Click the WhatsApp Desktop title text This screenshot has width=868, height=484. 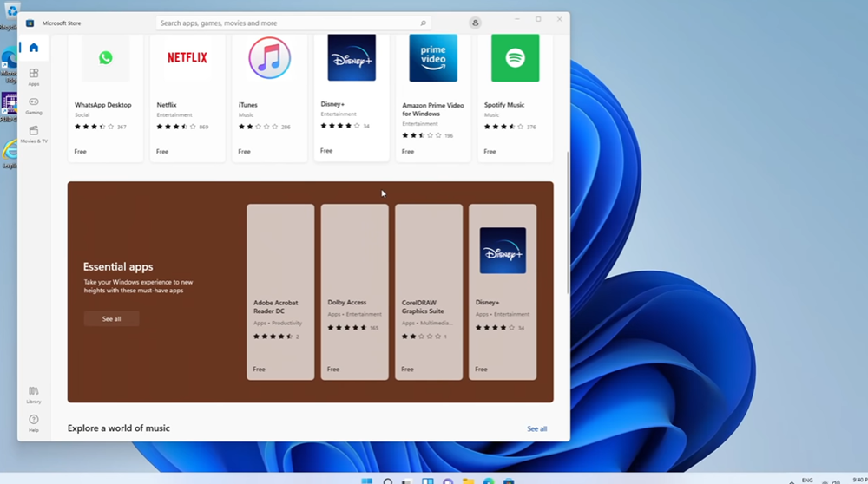[x=103, y=105]
